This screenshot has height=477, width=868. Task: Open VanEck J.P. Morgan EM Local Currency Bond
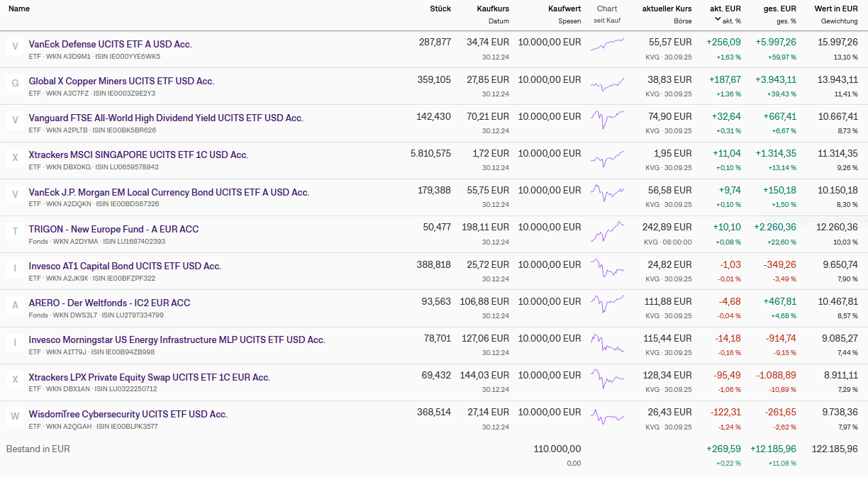click(x=169, y=192)
